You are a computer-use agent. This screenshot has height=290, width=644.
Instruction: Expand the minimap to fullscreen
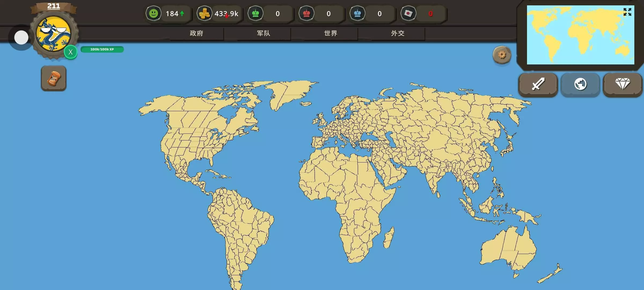point(627,12)
